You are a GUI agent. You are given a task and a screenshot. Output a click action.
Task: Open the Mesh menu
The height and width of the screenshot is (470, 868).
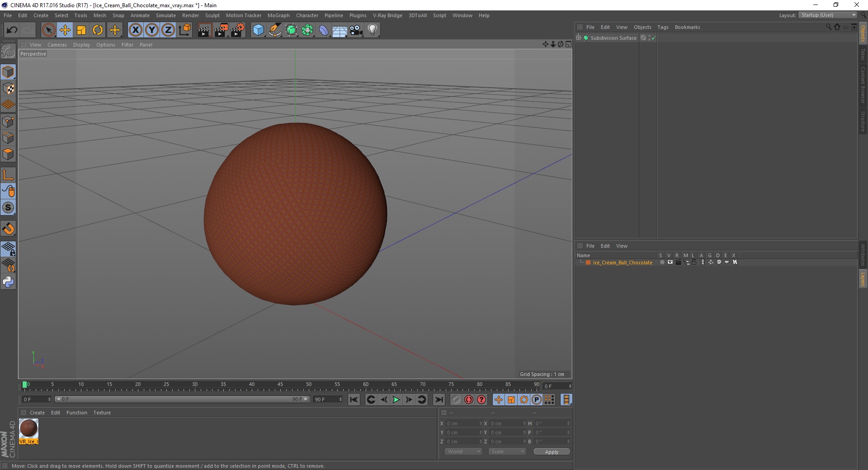pyautogui.click(x=99, y=15)
